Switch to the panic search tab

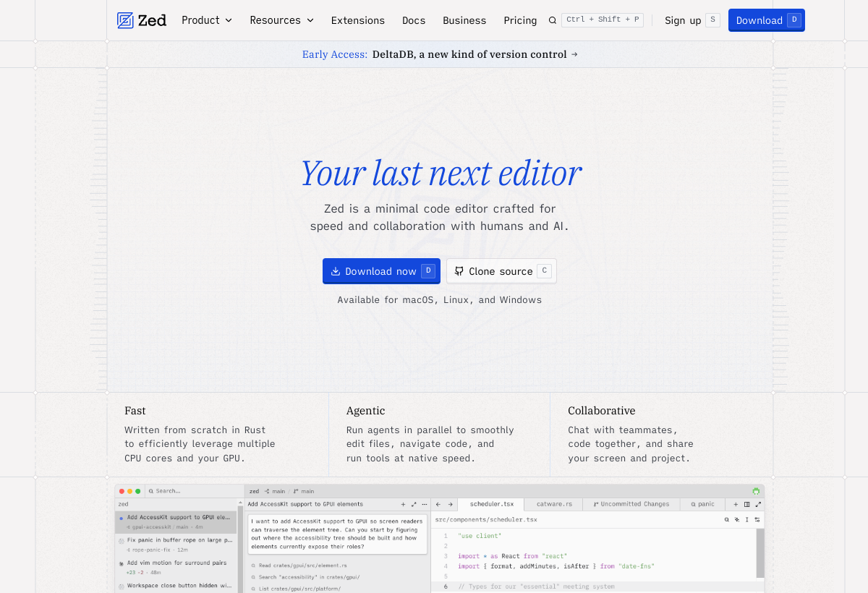[702, 504]
